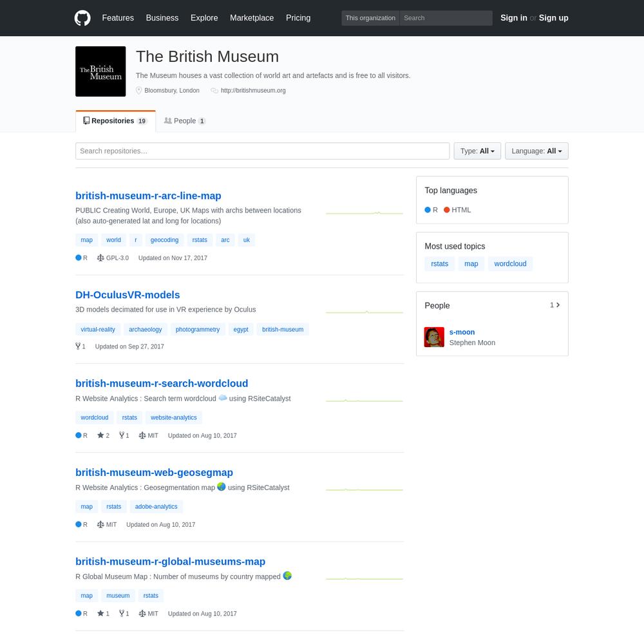This screenshot has height=644, width=644.
Task: Filter by R in Top languages
Action: click(x=431, y=210)
